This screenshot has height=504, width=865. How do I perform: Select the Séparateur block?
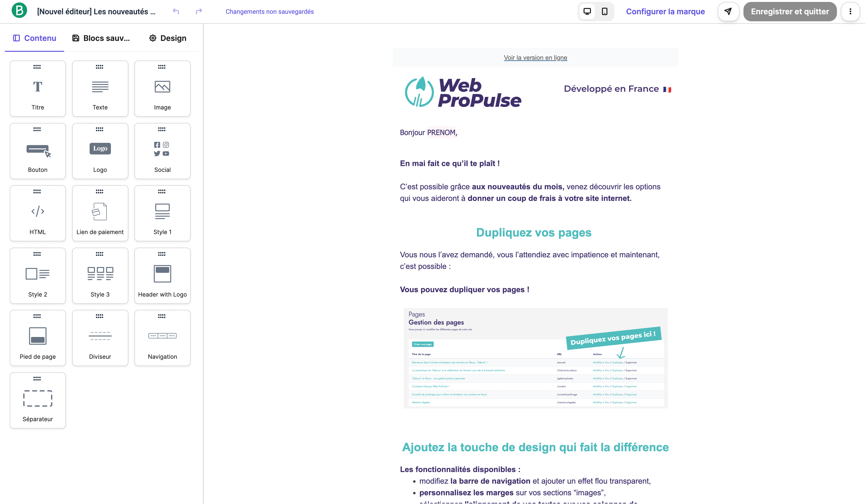38,400
